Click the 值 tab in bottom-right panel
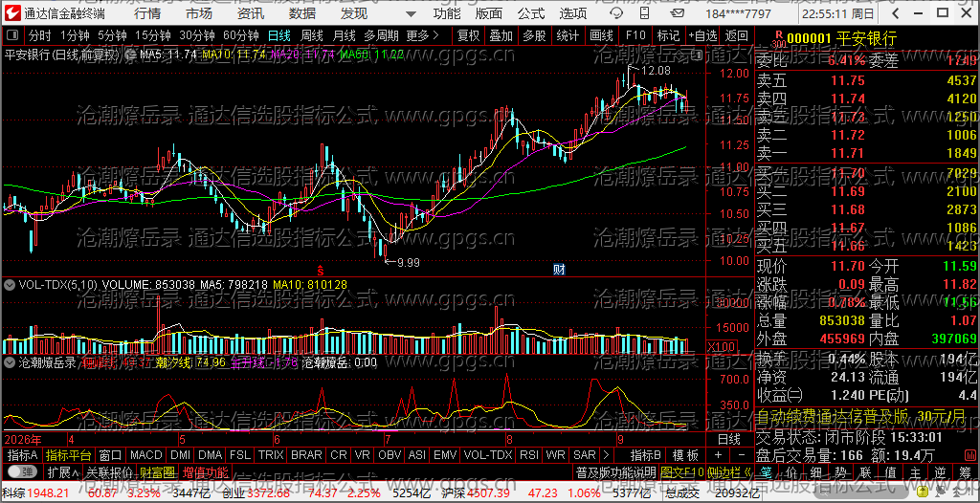This screenshot has height=503, width=980. (x=890, y=470)
